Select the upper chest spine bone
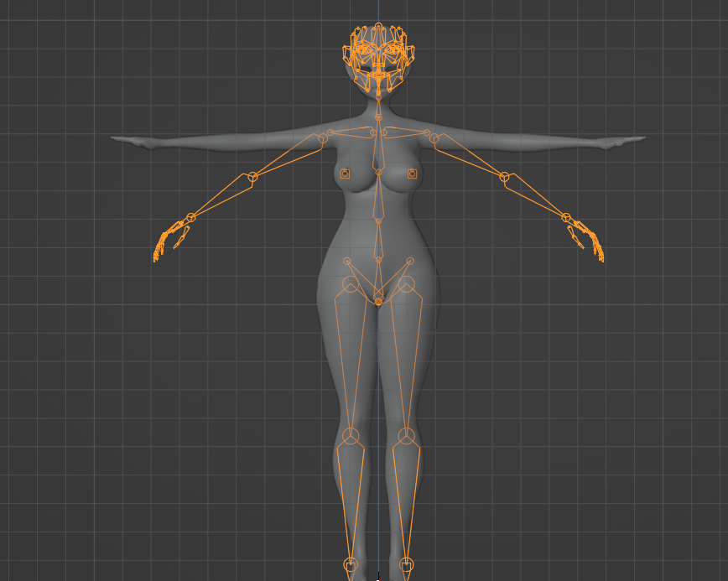728x581 pixels. [x=378, y=145]
